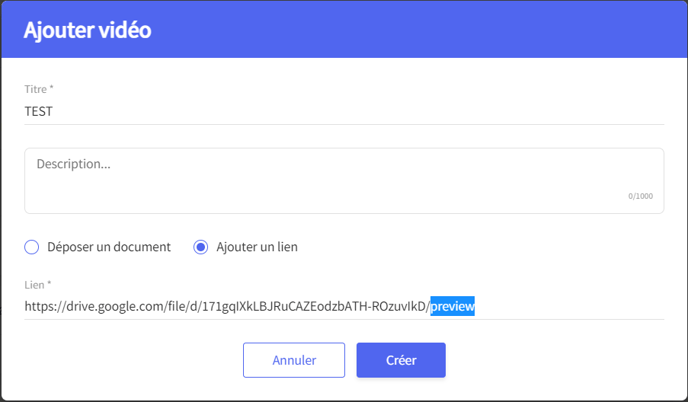Click the highlighted word preview in link
Viewport: 688px width, 402px height.
pos(452,306)
